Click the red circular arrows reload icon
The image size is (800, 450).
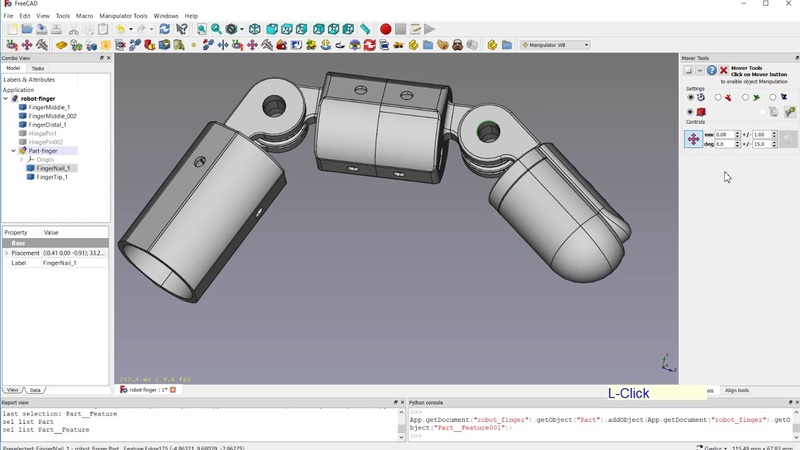tap(369, 45)
